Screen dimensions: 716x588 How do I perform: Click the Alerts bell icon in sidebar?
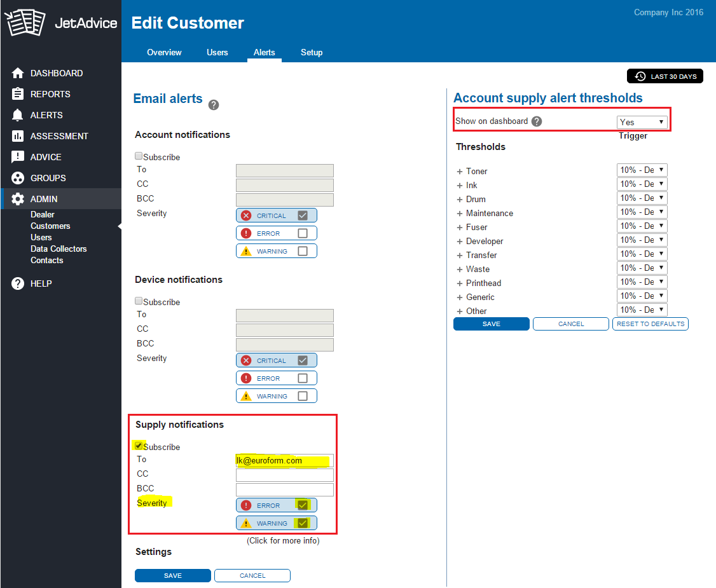(18, 115)
